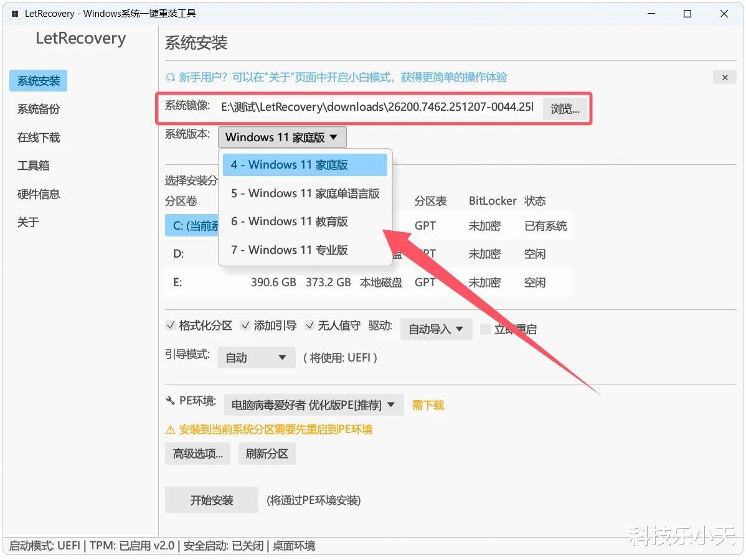Toggle the 格式化分区 checkbox
The image size is (746, 560).
coord(171,325)
